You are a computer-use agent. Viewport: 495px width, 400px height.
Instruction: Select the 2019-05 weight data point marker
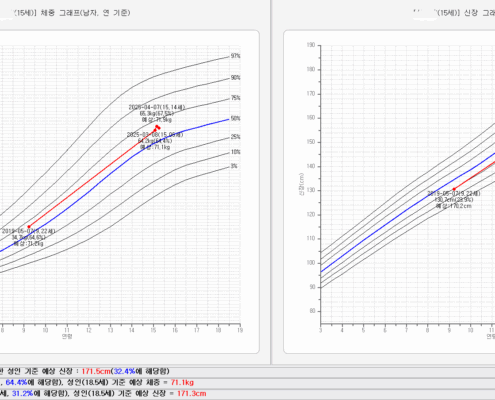click(x=29, y=227)
